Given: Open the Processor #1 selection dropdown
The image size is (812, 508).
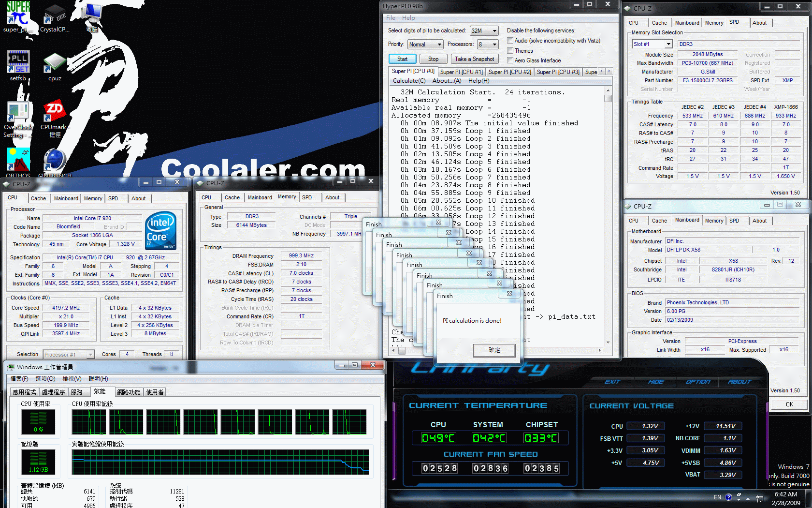Looking at the screenshot, I should coord(68,355).
